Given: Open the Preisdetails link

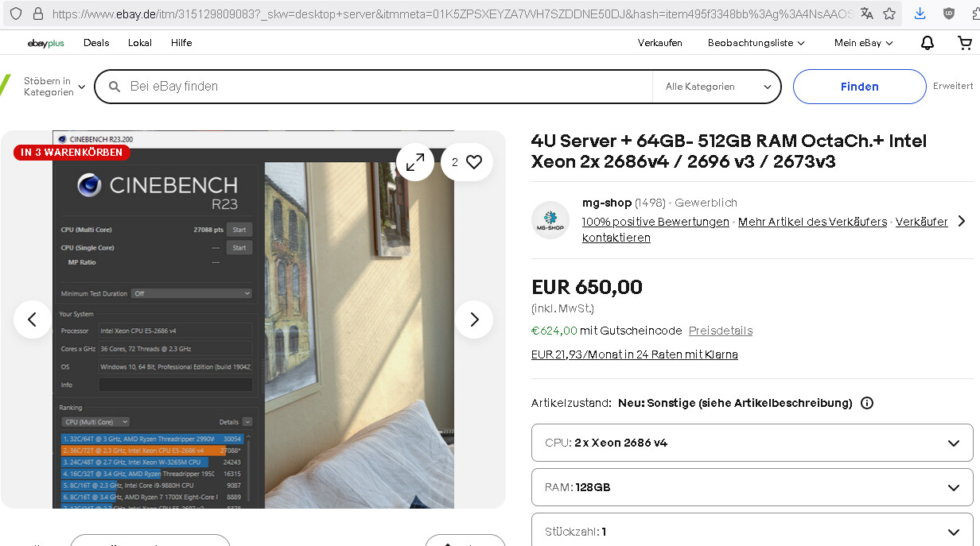Looking at the screenshot, I should click(720, 331).
